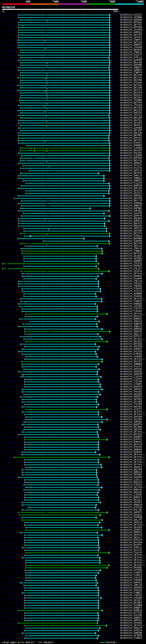The height and width of the screenshot is (644, 146).
Task: Click the purple ~60% legend color segment
Action: pyautogui.click(x=73, y=4)
